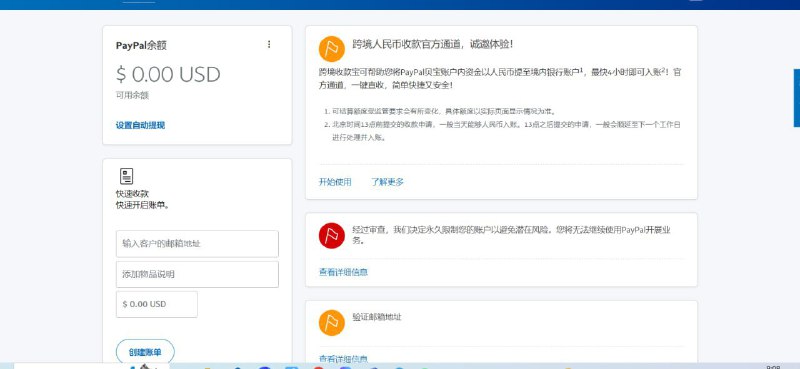Screen dimensions: 800x369
Task: Click the blue side tab on right edge
Action: [797, 98]
